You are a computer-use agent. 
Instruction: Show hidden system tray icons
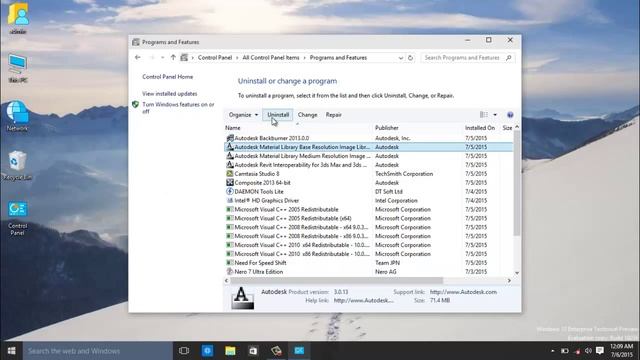(553, 351)
